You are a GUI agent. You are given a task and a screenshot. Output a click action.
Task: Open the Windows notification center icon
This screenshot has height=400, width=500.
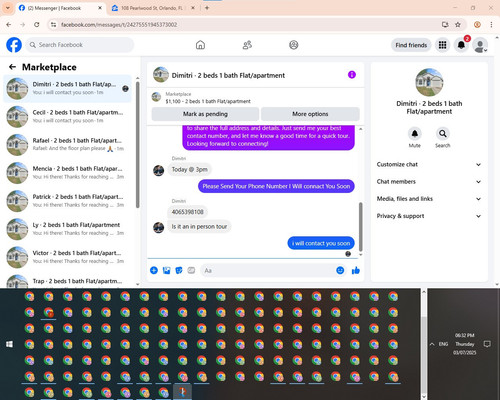(487, 344)
